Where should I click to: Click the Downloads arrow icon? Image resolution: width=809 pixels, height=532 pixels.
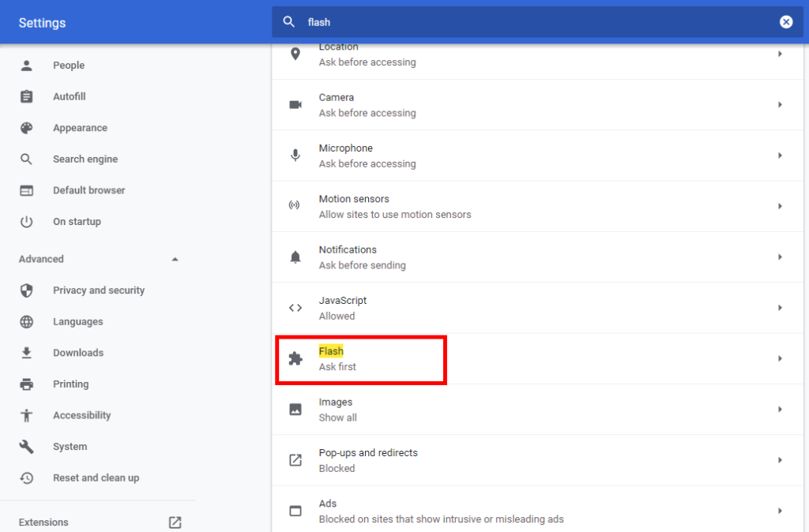(26, 353)
